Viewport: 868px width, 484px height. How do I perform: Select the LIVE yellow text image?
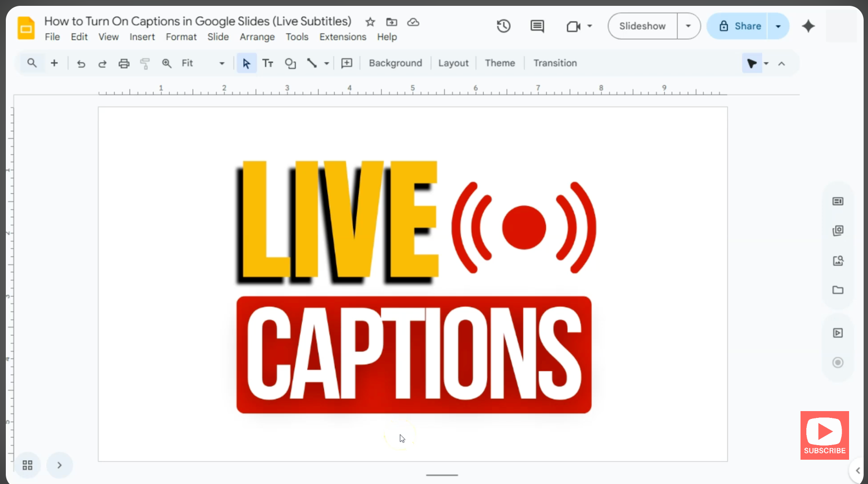click(338, 223)
